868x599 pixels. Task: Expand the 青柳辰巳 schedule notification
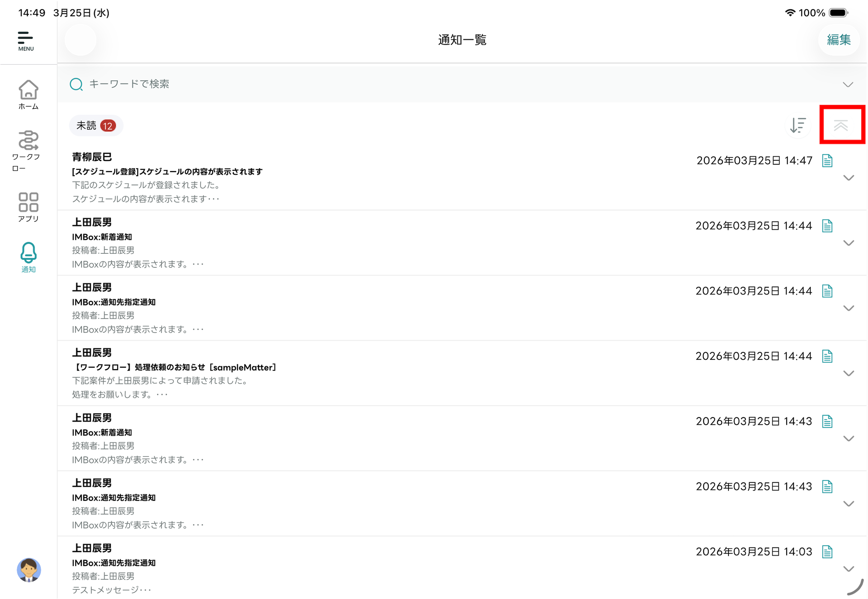click(x=849, y=178)
